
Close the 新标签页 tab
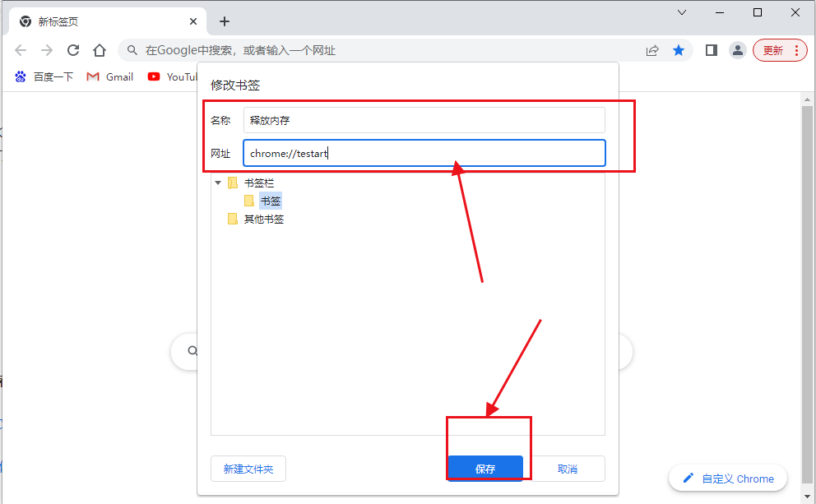tap(193, 21)
